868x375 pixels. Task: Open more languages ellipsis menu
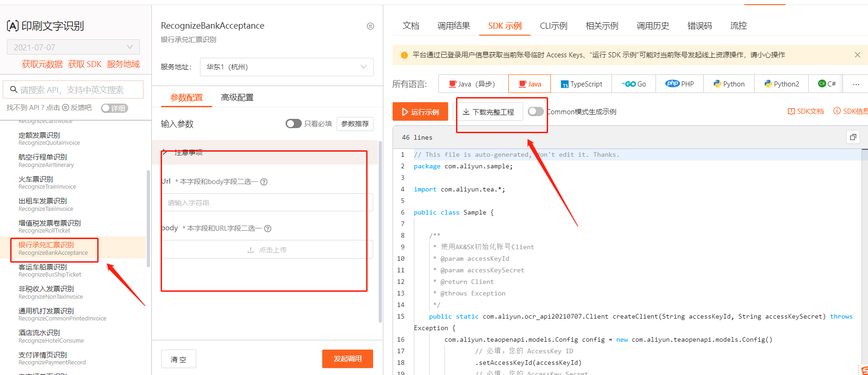coord(856,84)
